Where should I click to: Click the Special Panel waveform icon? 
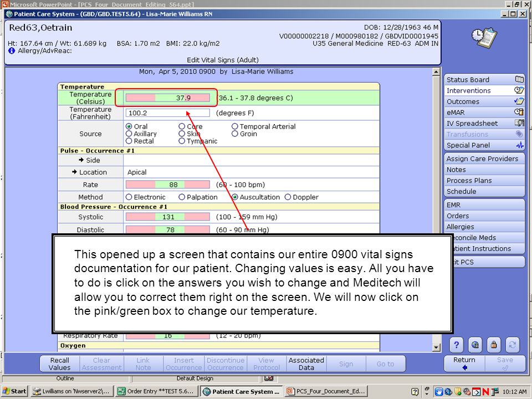520,145
